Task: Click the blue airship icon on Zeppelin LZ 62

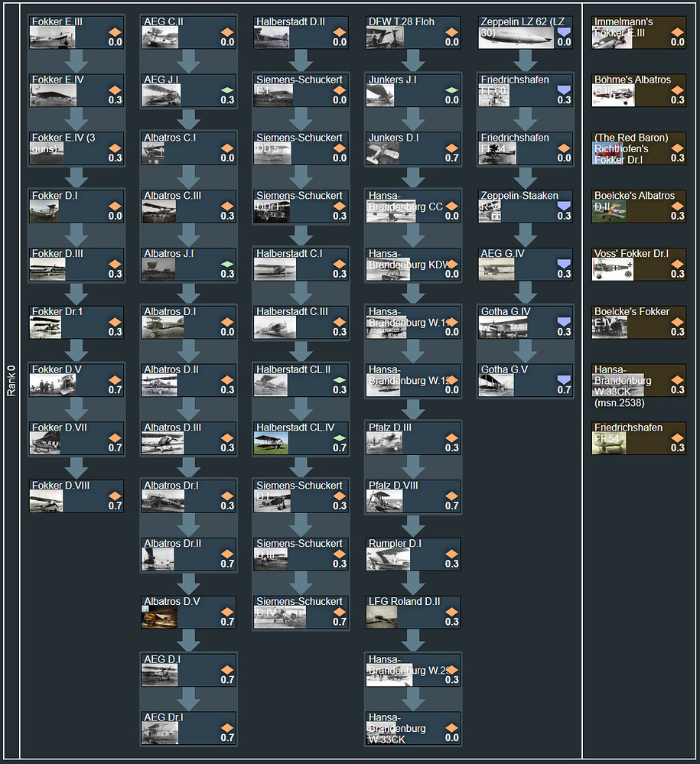Action: click(x=564, y=31)
